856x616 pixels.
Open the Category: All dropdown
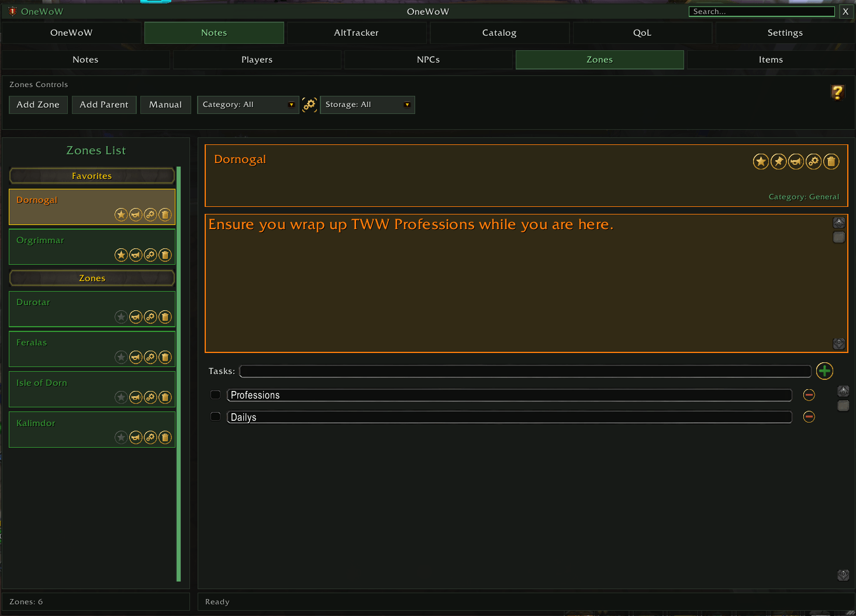248,105
